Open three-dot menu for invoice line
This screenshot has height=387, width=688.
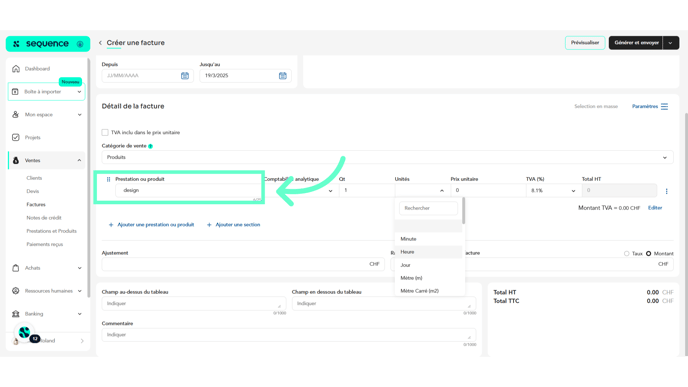coord(666,191)
